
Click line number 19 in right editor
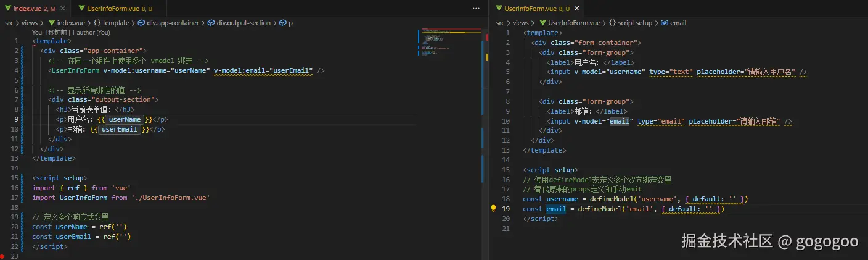(506, 209)
